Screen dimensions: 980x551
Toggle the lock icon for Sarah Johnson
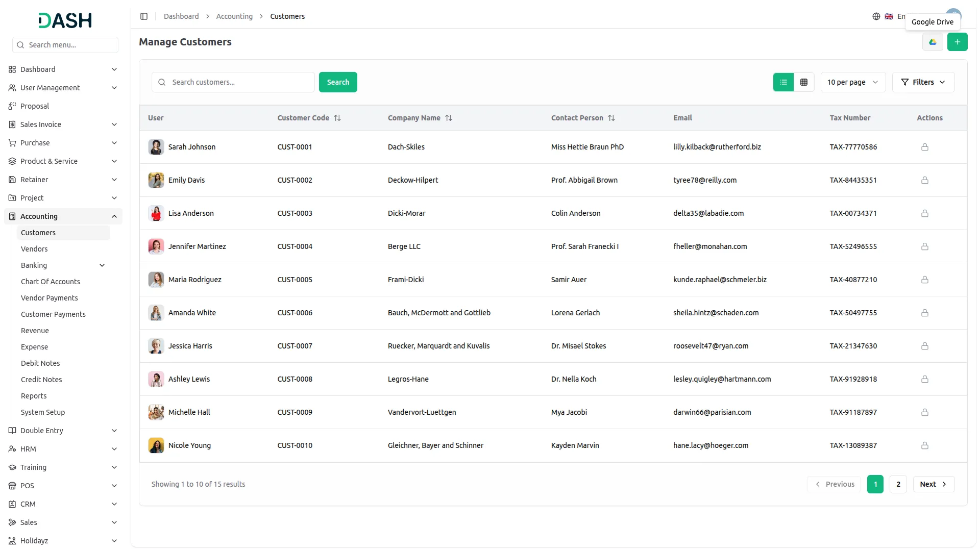click(x=925, y=147)
